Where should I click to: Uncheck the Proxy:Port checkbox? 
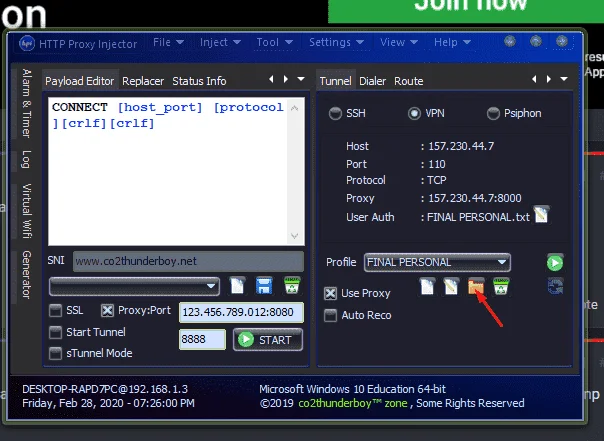click(x=107, y=310)
